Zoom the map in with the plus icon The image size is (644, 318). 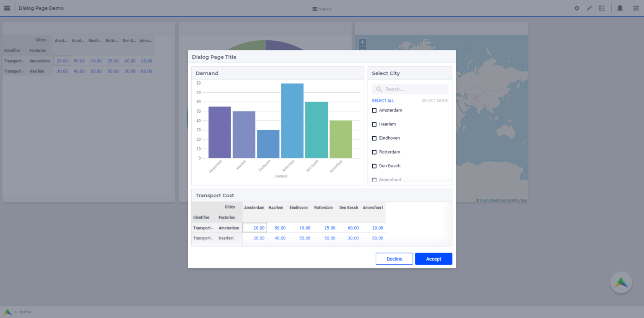pos(362,42)
